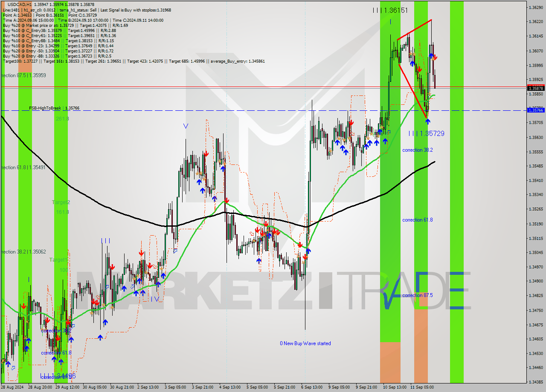
Task: Select the 'Buy %10 @ C_Entry61' line
Action: [59, 35]
